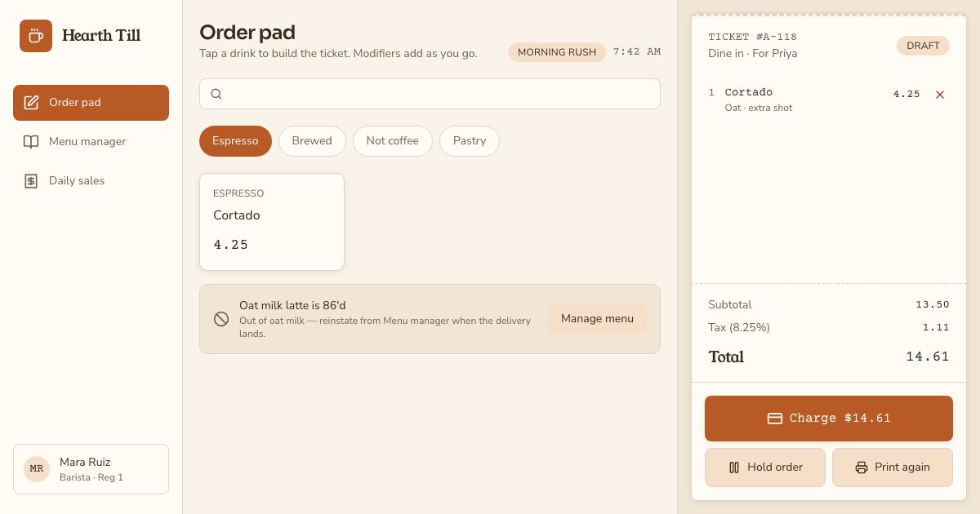Remove the Cortado line from the ticket
Screen dimensions: 980x514
point(940,95)
